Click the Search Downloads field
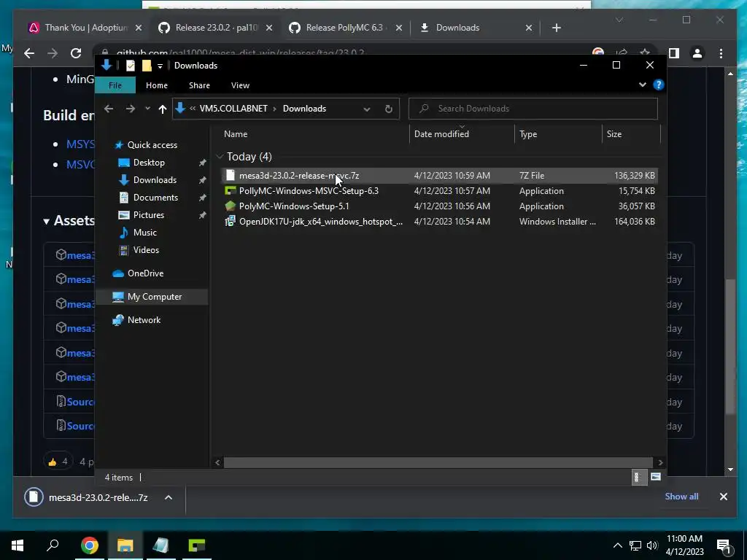This screenshot has width=747, height=560. click(533, 109)
